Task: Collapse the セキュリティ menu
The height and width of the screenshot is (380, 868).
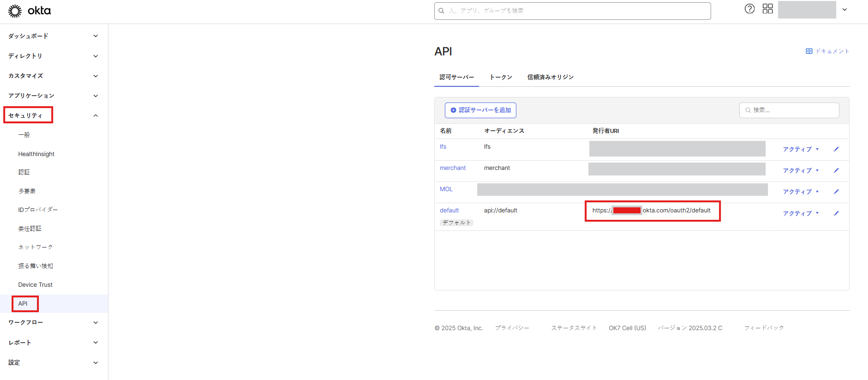Action: (x=96, y=115)
